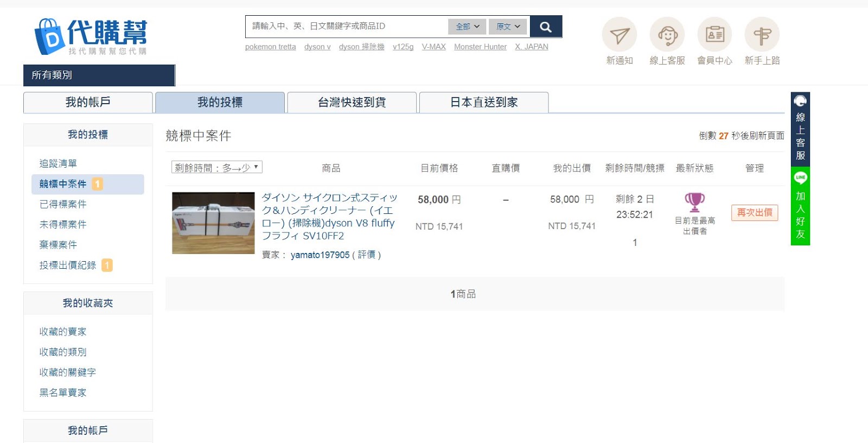
Task: Click seller yamato197905 link
Action: coord(320,255)
